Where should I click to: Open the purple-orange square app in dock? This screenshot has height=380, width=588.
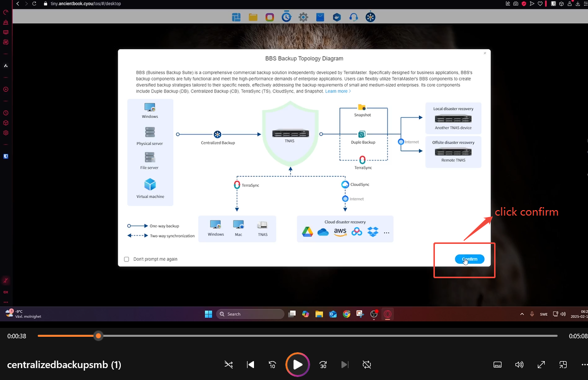pyautogui.click(x=269, y=17)
